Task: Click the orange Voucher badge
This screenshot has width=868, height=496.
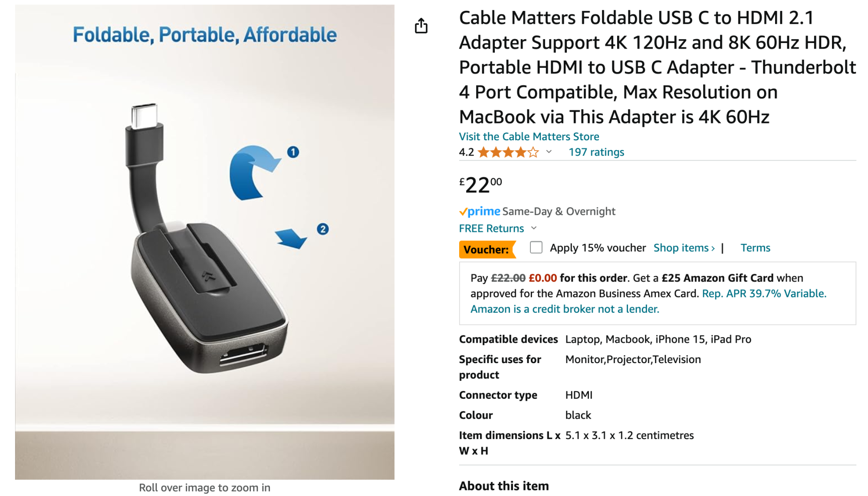Action: (x=487, y=249)
